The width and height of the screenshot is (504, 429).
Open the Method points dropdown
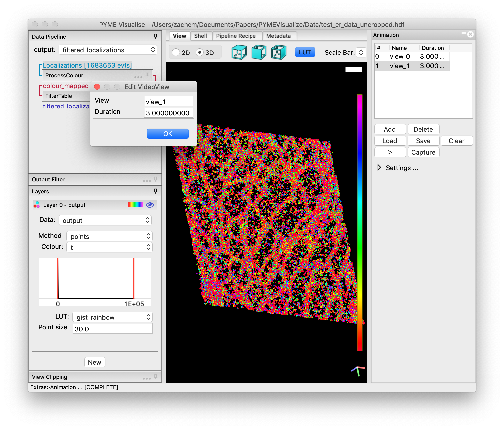tap(110, 236)
